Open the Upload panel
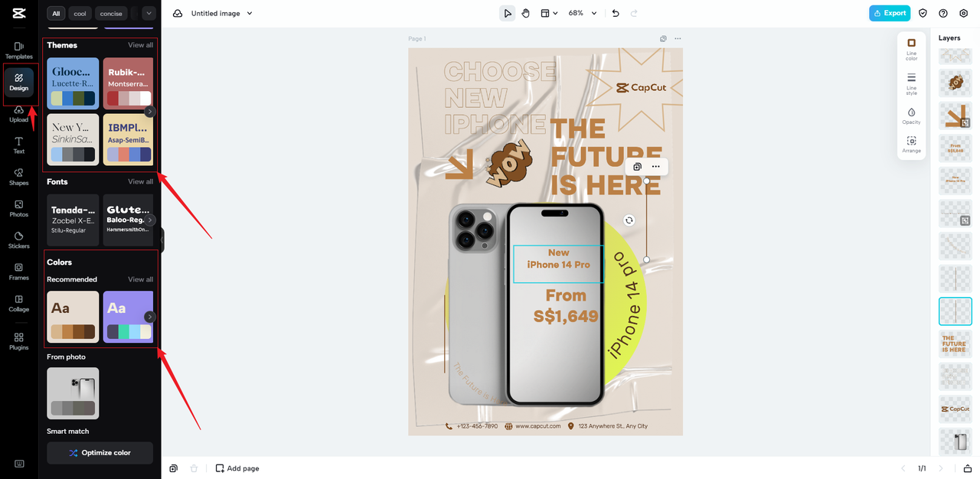Screen dimensions: 980x479 (x=19, y=114)
